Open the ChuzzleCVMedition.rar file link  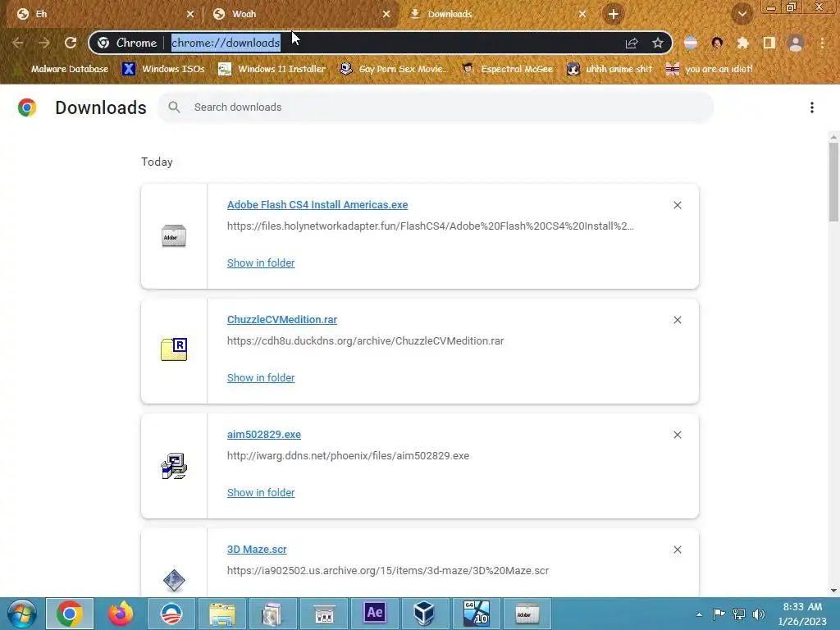(282, 319)
